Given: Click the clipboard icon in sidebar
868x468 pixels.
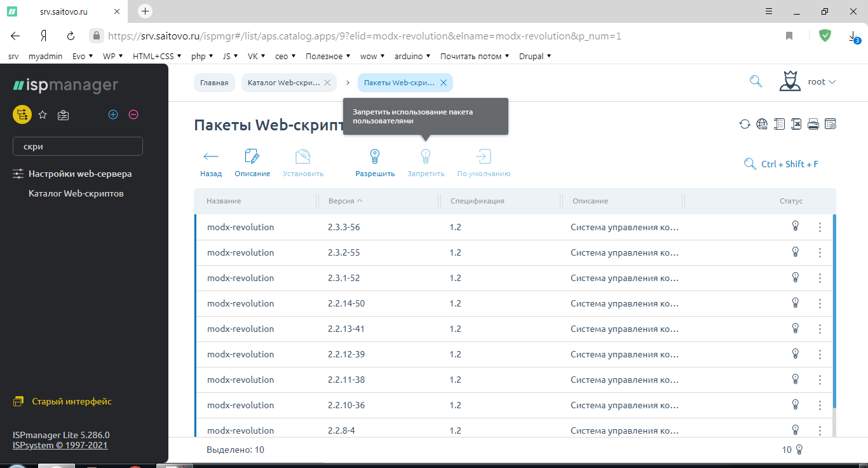Looking at the screenshot, I should [x=63, y=114].
